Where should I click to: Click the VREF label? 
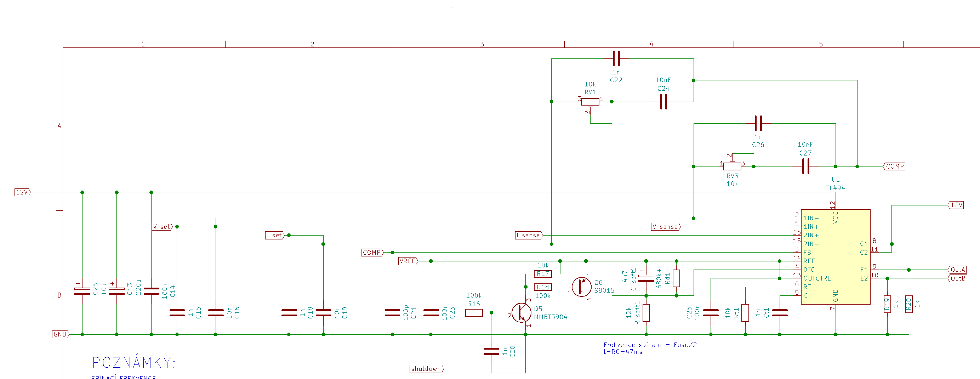click(x=408, y=261)
